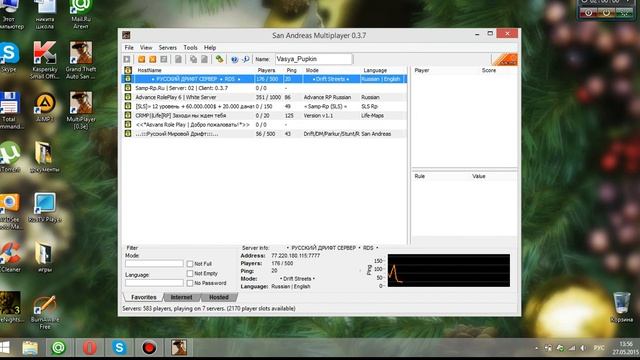Click the orange X Delete Server icon
Image resolution: width=640 pixels, height=360 pixels.
[153, 59]
